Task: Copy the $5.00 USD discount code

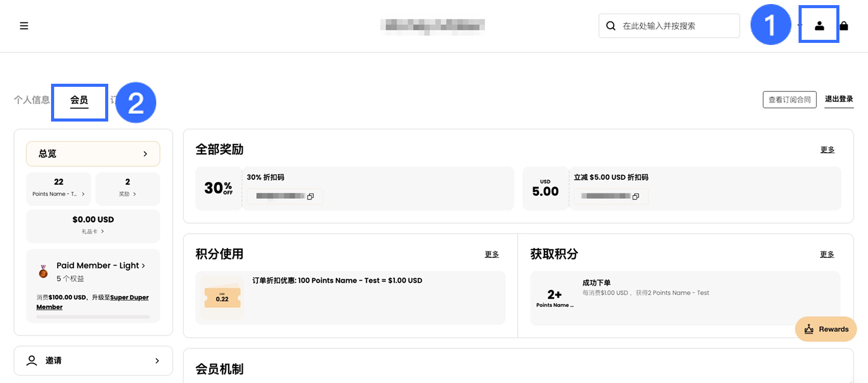Action: pos(636,197)
